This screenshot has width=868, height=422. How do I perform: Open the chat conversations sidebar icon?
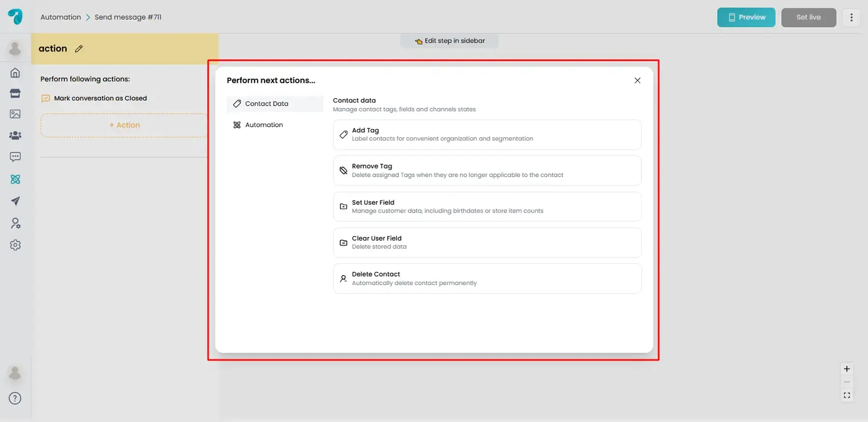(15, 157)
